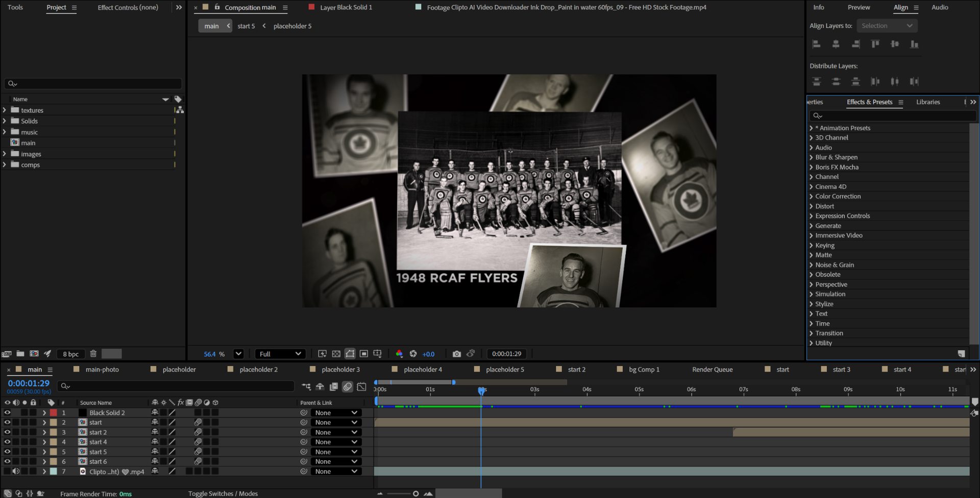Toggle motion blur switch on start 6 layer
Viewport: 980px width, 498px height.
pyautogui.click(x=198, y=461)
